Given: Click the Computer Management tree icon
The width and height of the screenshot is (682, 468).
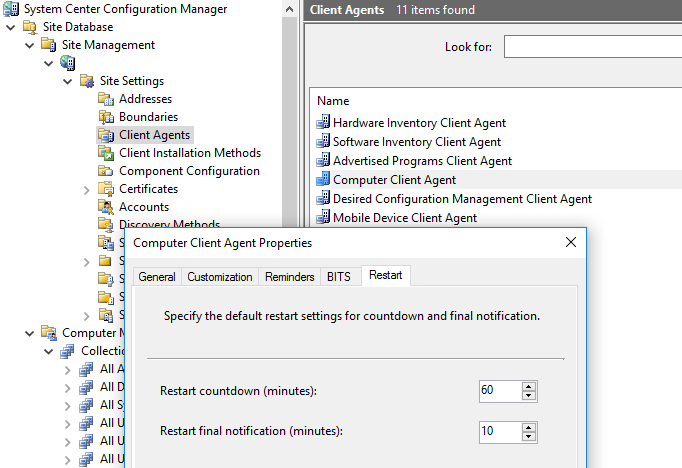Looking at the screenshot, I should tap(49, 333).
